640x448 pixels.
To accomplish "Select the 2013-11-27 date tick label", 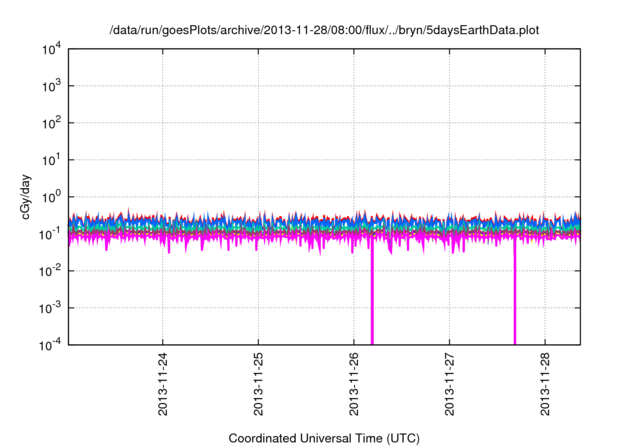I will (449, 385).
